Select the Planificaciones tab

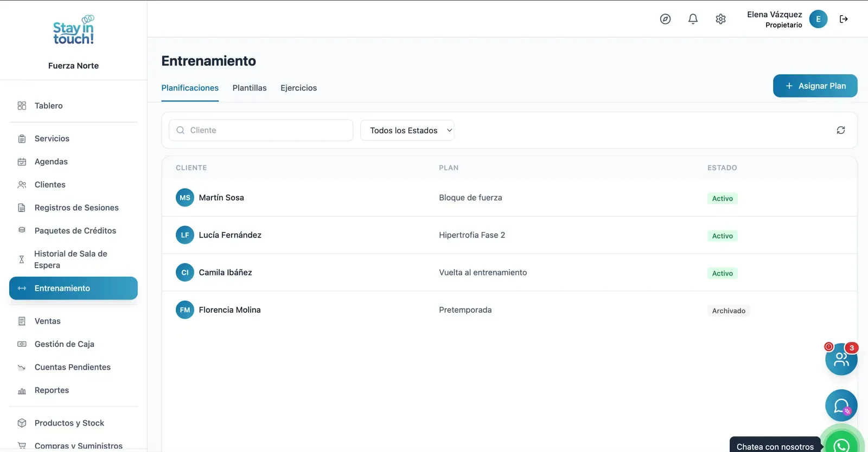190,88
